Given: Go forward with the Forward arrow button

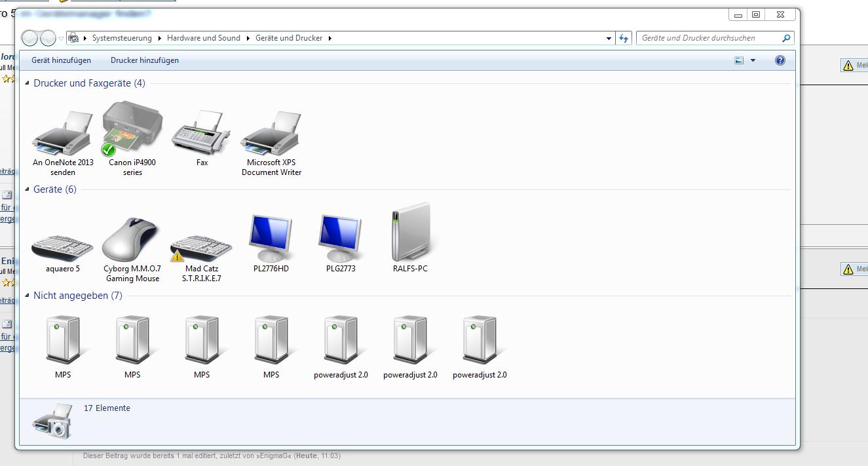Looking at the screenshot, I should [48, 38].
